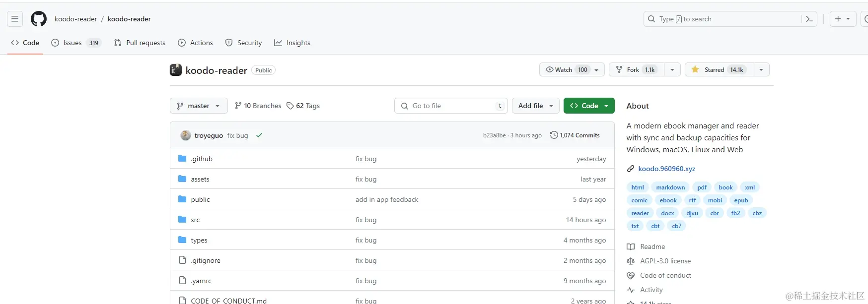View the 1,074 Commits history
Image resolution: width=868 pixels, height=304 pixels.
click(575, 135)
